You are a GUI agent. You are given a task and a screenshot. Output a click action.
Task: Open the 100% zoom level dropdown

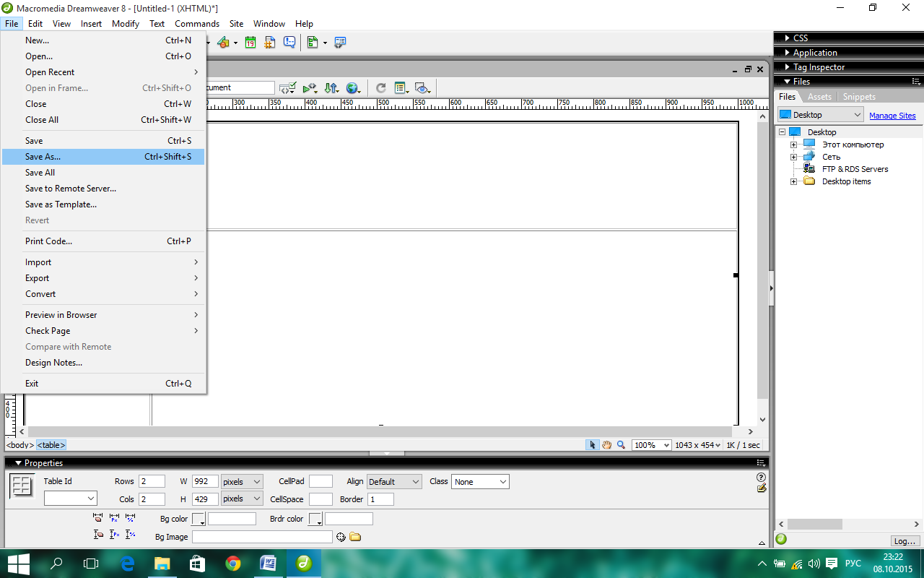point(652,445)
